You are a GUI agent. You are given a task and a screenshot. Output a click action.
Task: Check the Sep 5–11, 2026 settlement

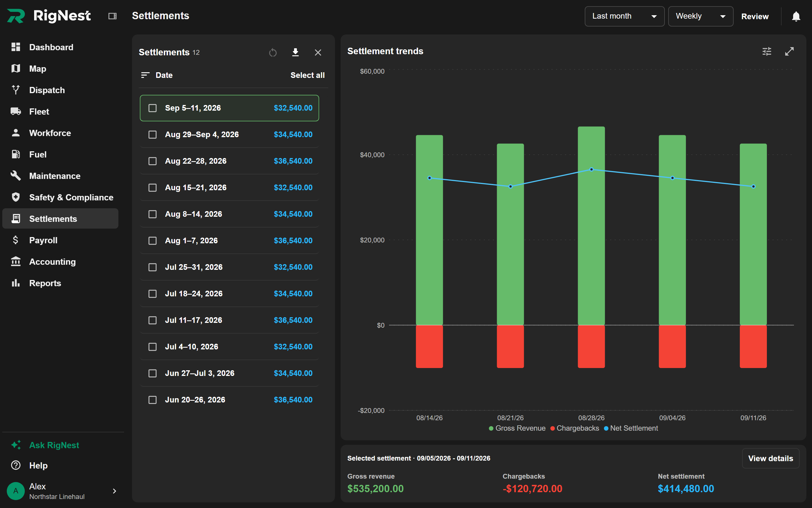pos(153,108)
